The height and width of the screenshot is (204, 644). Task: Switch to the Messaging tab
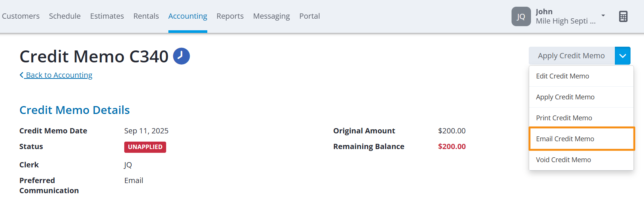[272, 16]
